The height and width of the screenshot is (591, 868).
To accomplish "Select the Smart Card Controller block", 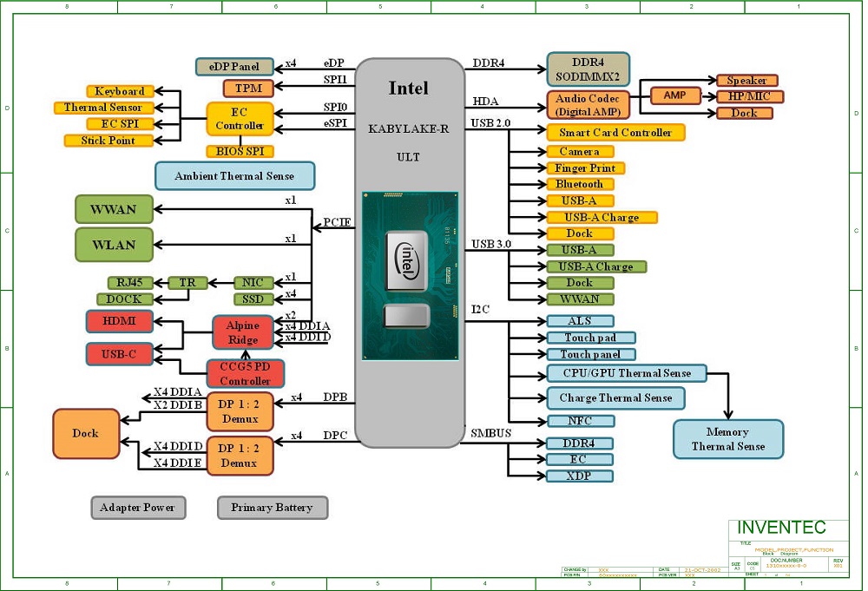I will [x=615, y=133].
